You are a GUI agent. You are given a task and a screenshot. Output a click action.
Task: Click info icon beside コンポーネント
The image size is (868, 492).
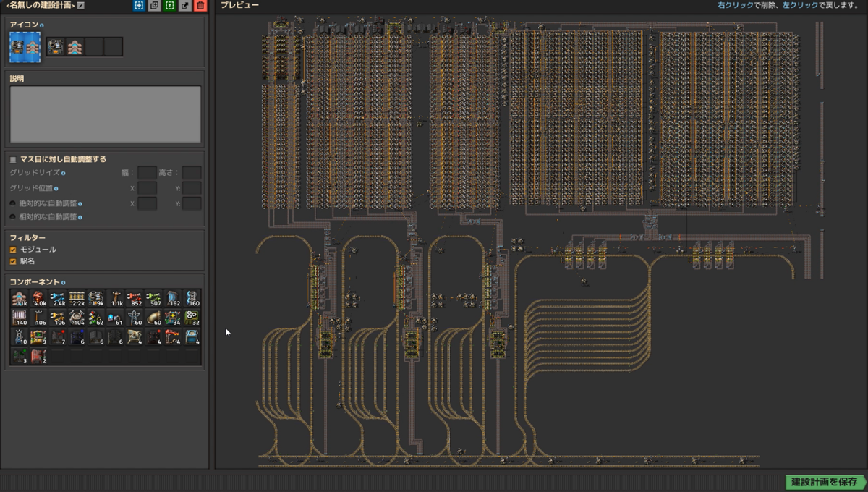(x=63, y=282)
